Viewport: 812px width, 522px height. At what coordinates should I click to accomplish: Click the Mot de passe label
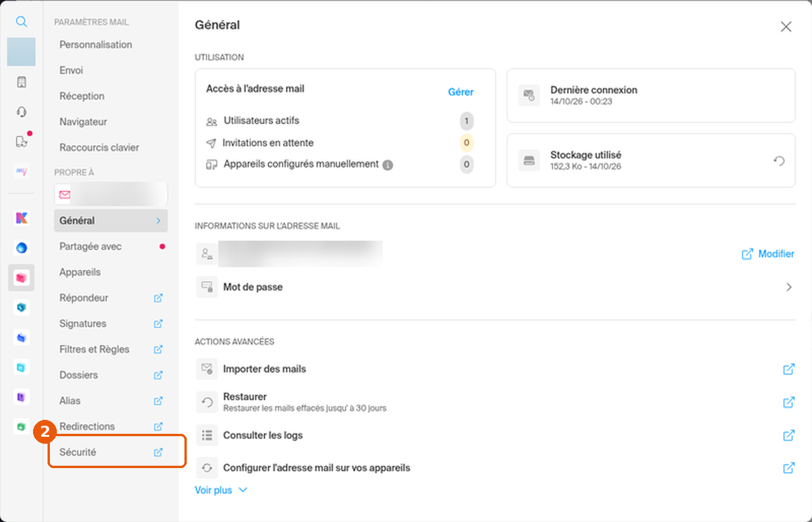(x=253, y=287)
